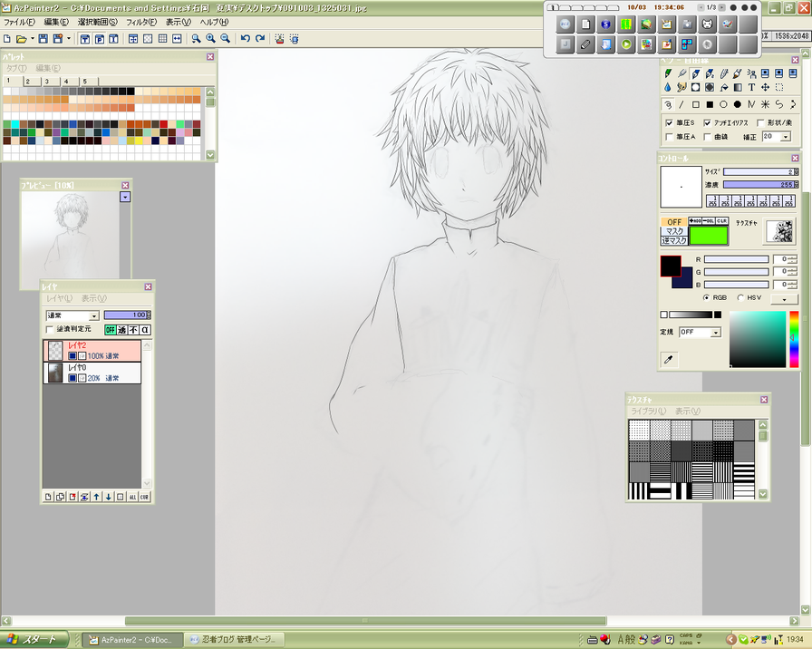Choose filled rectangle drawing shape
Image resolution: width=812 pixels, height=649 pixels.
(x=710, y=104)
